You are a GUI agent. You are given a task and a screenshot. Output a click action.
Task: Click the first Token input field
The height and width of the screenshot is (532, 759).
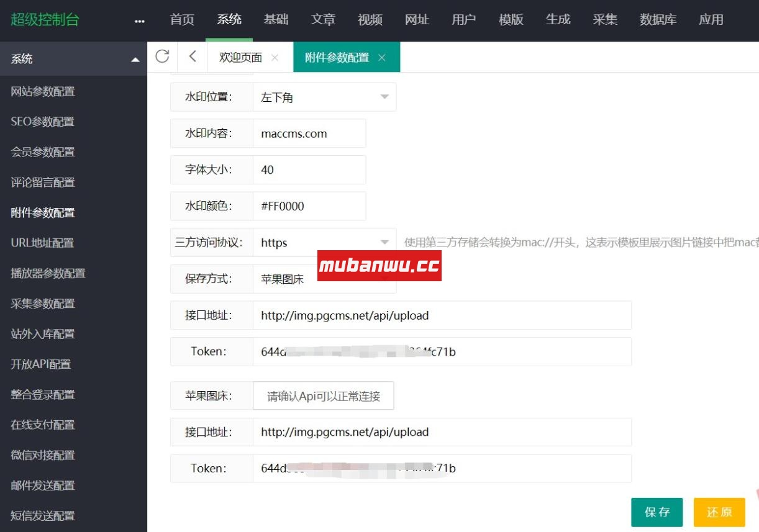442,352
